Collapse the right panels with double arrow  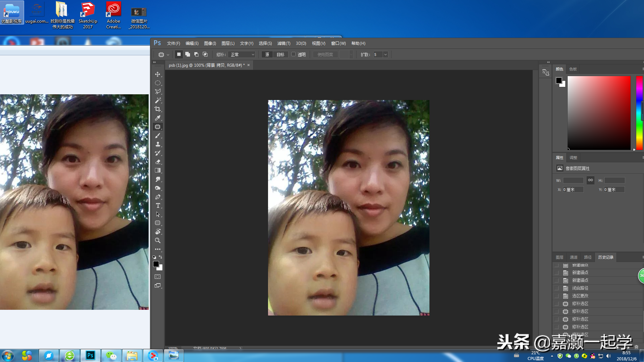point(548,62)
